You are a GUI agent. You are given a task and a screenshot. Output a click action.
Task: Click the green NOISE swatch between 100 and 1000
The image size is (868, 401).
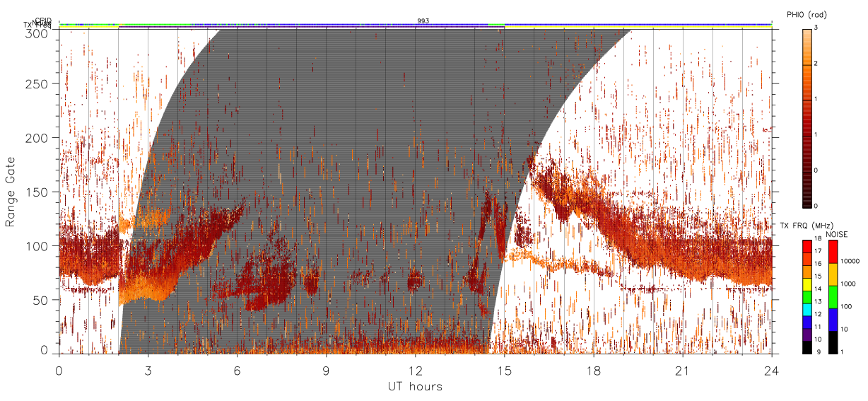[x=833, y=297]
